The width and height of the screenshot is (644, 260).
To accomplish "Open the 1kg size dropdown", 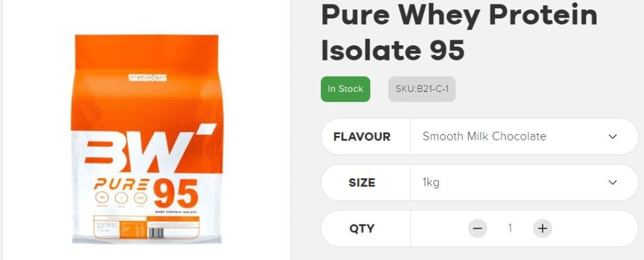I will click(x=524, y=182).
